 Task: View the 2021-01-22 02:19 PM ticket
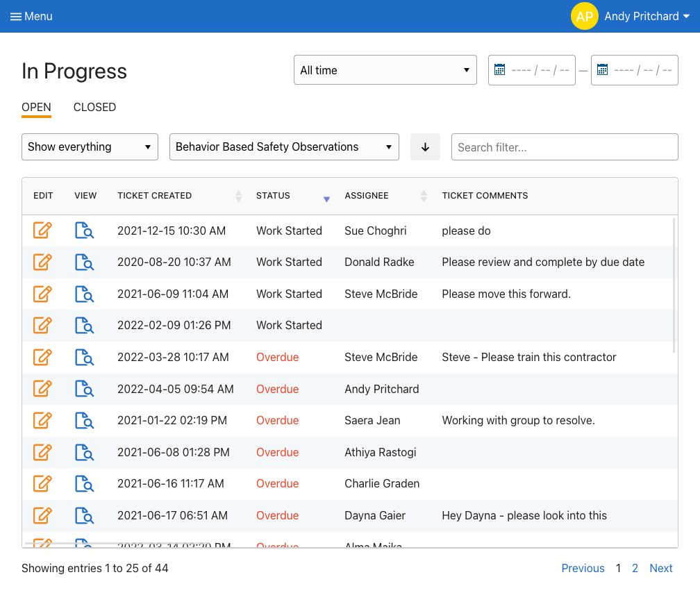pos(85,420)
